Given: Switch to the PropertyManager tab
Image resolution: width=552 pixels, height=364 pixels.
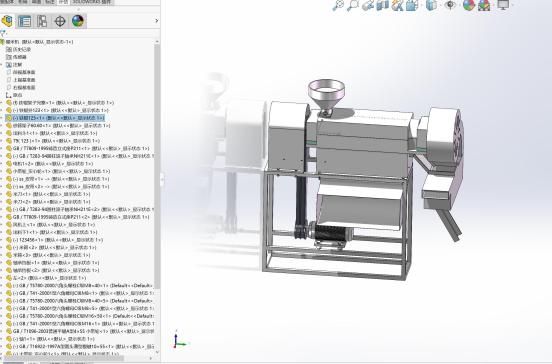Looking at the screenshot, I should tap(24, 21).
